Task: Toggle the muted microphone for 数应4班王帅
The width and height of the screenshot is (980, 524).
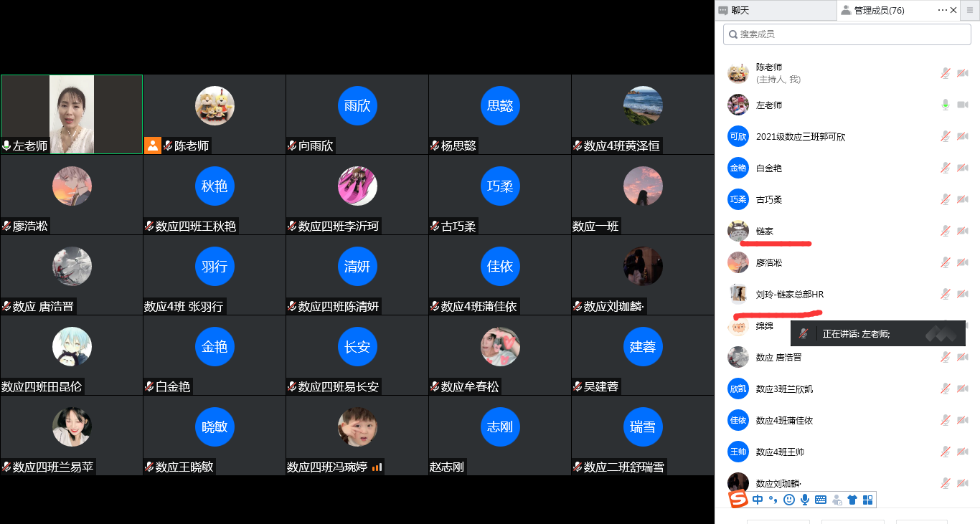Action: coord(946,452)
